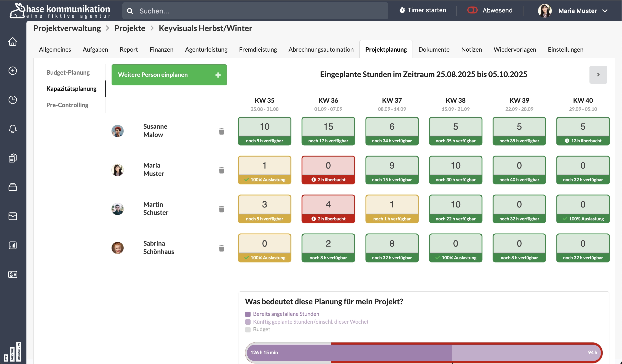Delete Susanne Malow using trash icon
This screenshot has height=364, width=622.
(221, 131)
